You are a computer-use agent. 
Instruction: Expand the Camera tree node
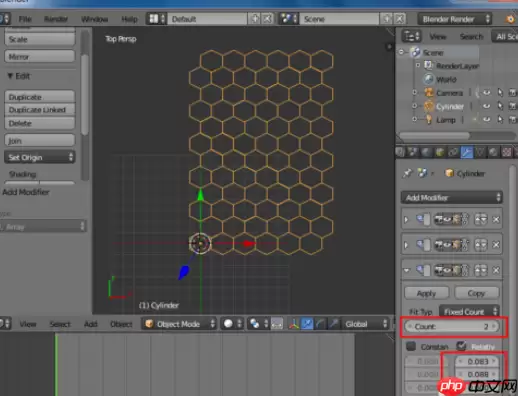tap(415, 92)
